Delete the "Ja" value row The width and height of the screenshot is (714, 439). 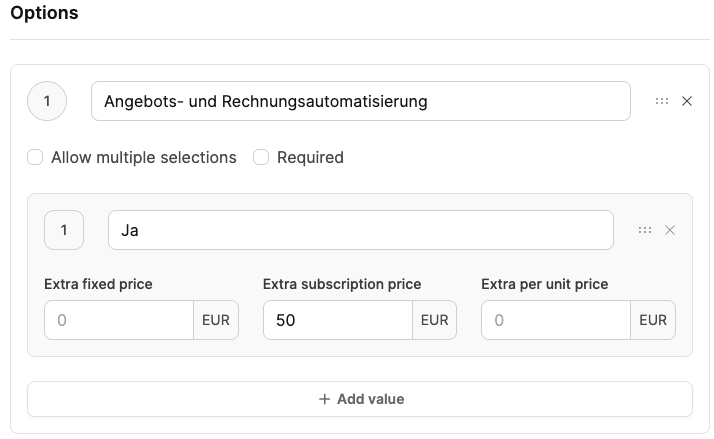(670, 230)
